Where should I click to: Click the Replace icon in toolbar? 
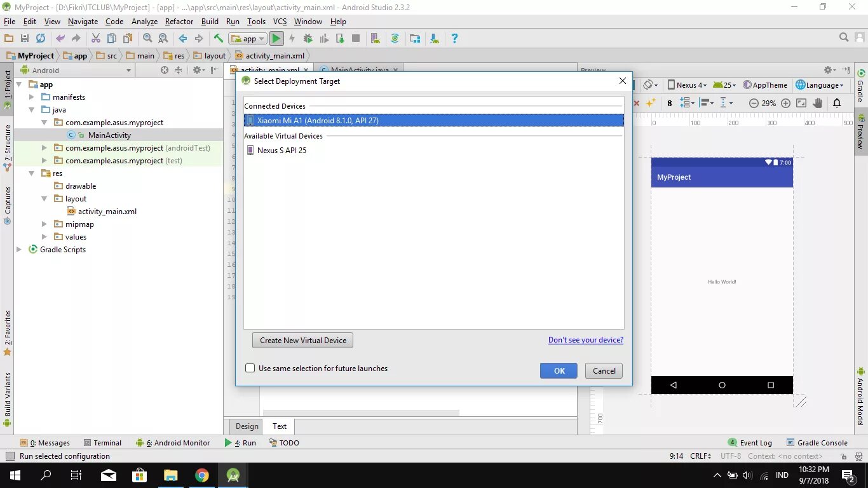[163, 39]
